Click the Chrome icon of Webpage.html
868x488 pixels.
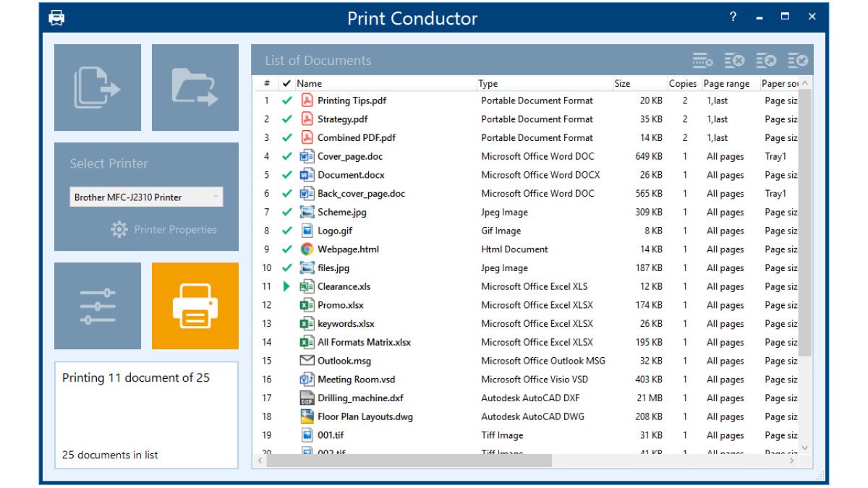(x=307, y=249)
